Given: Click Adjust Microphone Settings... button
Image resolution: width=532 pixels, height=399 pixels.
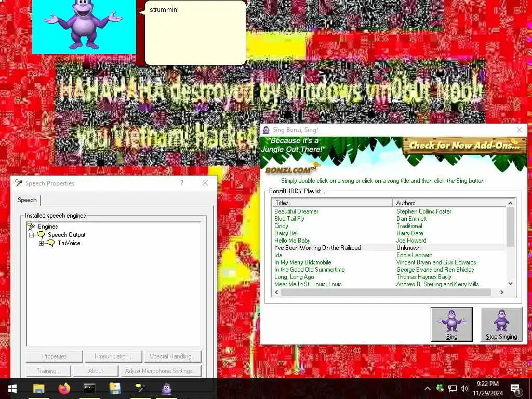Looking at the screenshot, I should pyautogui.click(x=161, y=371).
